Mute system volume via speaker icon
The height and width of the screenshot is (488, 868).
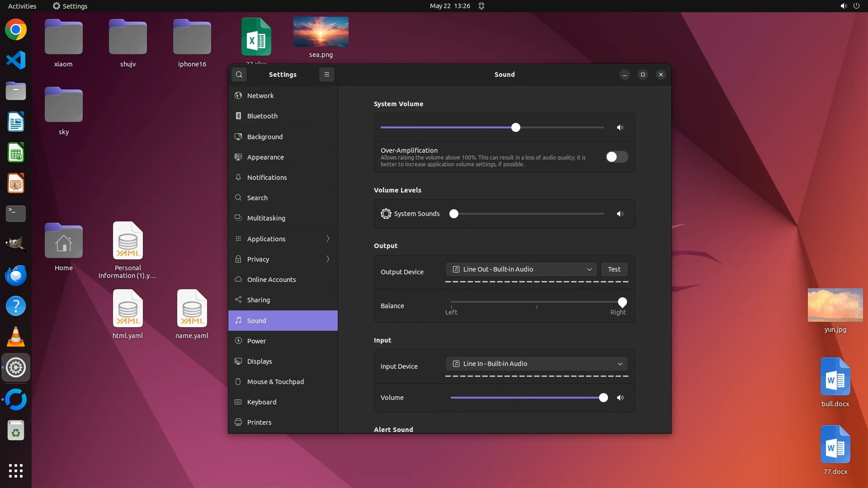pyautogui.click(x=620, y=128)
